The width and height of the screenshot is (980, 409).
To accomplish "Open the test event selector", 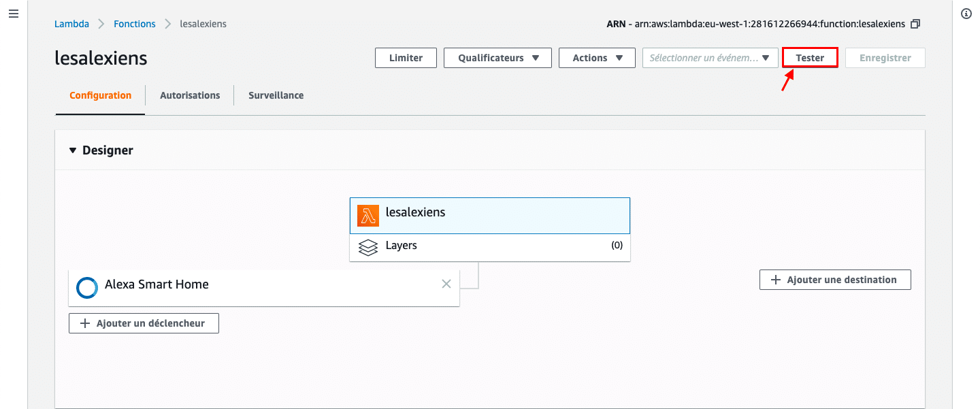I will tap(710, 58).
